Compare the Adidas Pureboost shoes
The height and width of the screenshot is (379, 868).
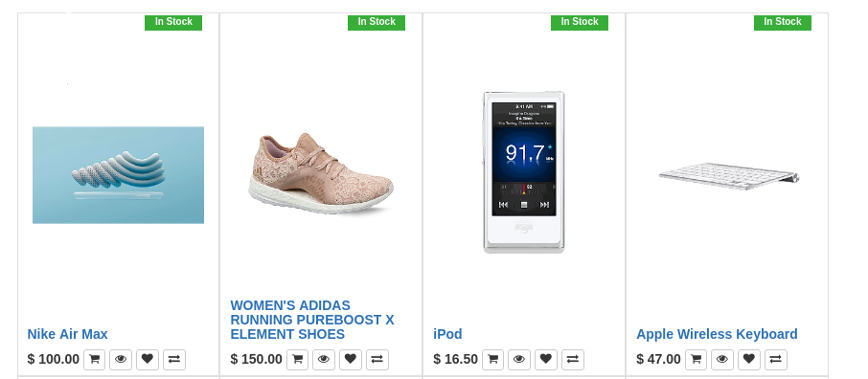377,360
